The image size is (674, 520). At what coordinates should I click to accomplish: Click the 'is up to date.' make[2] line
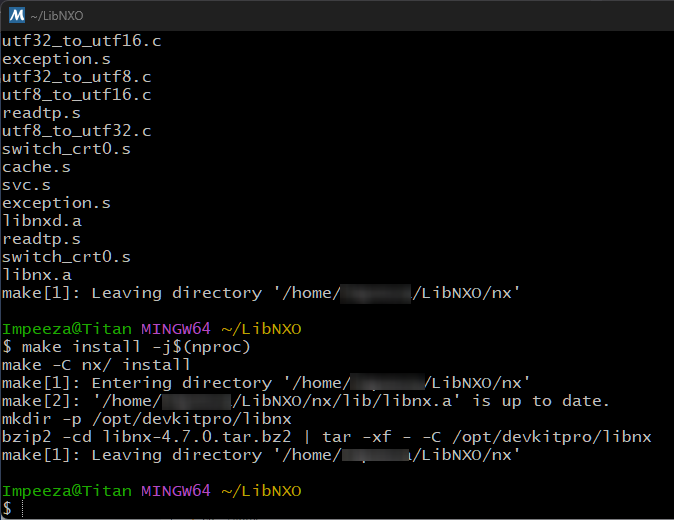click(x=306, y=401)
